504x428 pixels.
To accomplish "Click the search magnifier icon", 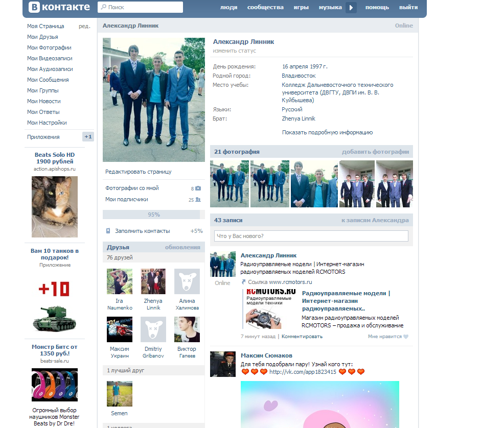I will coord(103,7).
